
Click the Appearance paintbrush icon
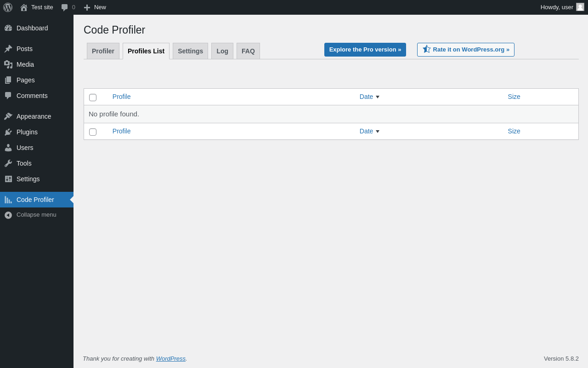8,116
